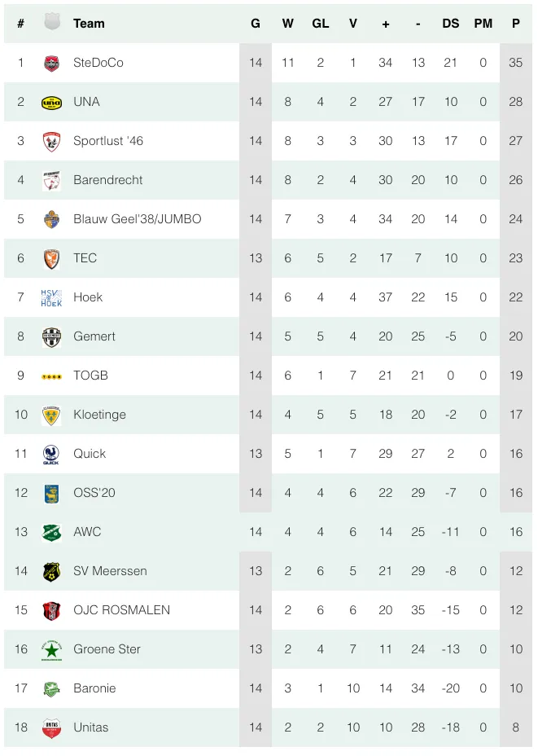
Task: Open the Barendrecht team link
Action: 108,180
